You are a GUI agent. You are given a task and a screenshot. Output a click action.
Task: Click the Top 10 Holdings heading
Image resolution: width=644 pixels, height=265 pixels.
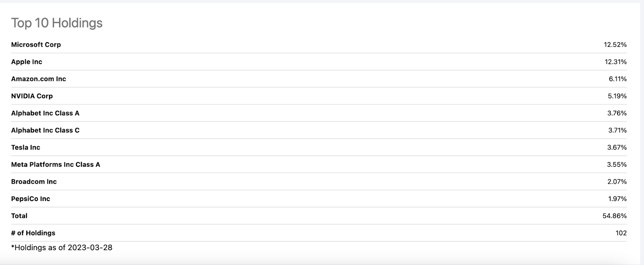pos(57,23)
